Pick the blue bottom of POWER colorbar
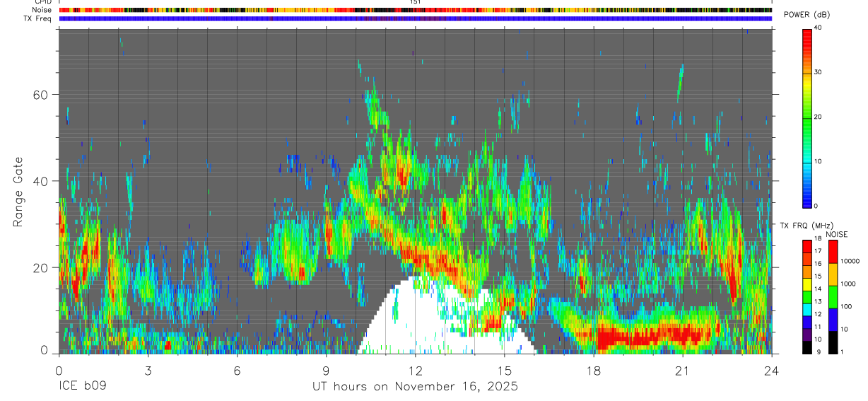 coord(807,197)
